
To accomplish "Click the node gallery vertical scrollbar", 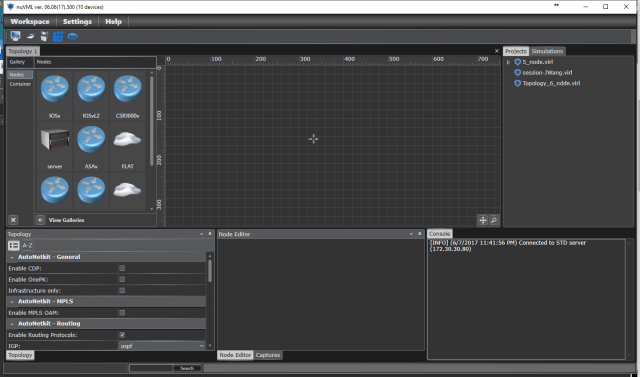I will 151,120.
